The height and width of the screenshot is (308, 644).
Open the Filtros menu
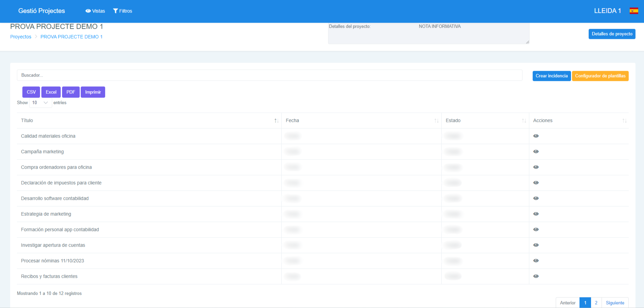tap(122, 11)
